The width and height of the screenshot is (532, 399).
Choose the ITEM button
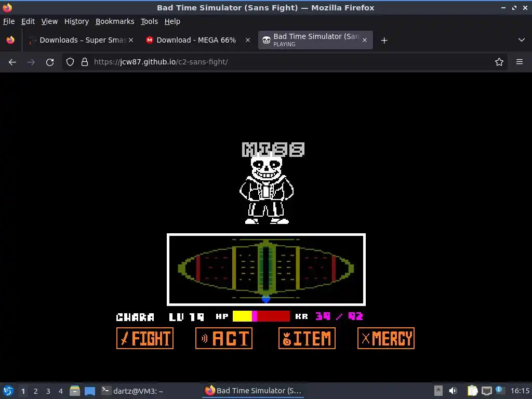(x=307, y=338)
